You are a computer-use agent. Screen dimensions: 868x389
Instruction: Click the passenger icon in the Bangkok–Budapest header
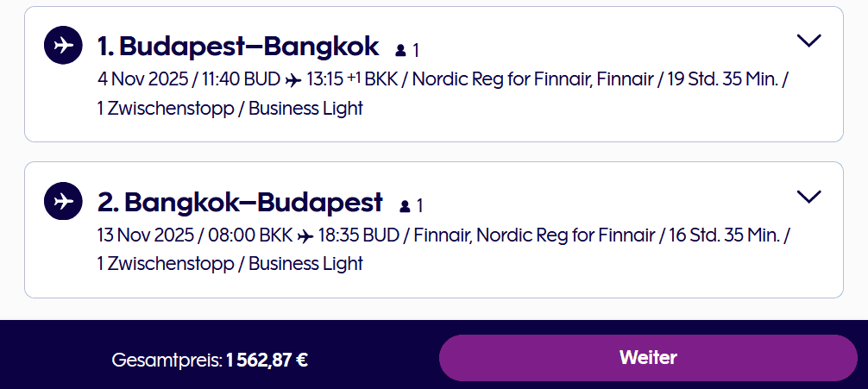(x=404, y=206)
